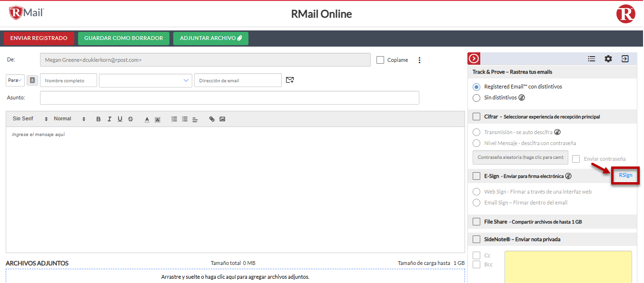
Task: Open settings via the gear icon
Action: pyautogui.click(x=608, y=59)
